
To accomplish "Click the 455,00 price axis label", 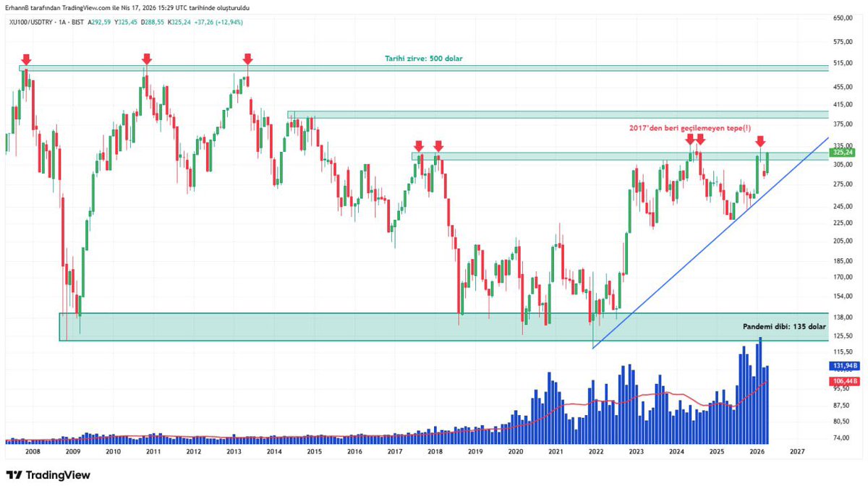I will point(842,87).
